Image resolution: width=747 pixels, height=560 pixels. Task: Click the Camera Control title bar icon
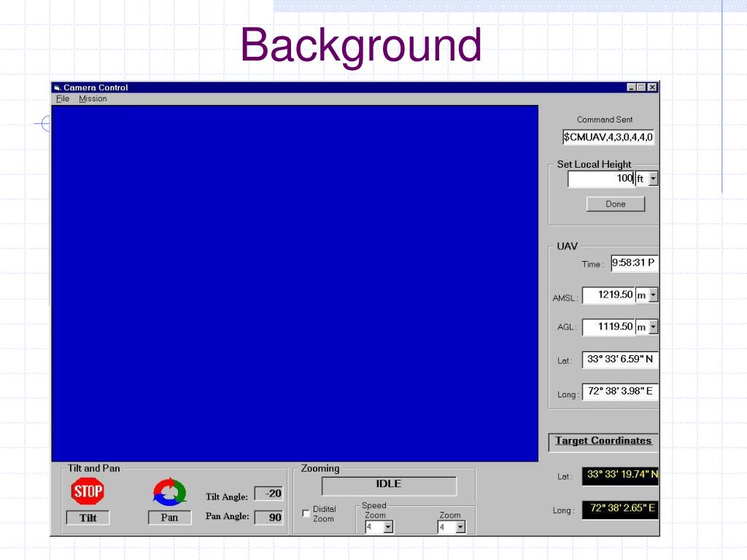[x=57, y=87]
